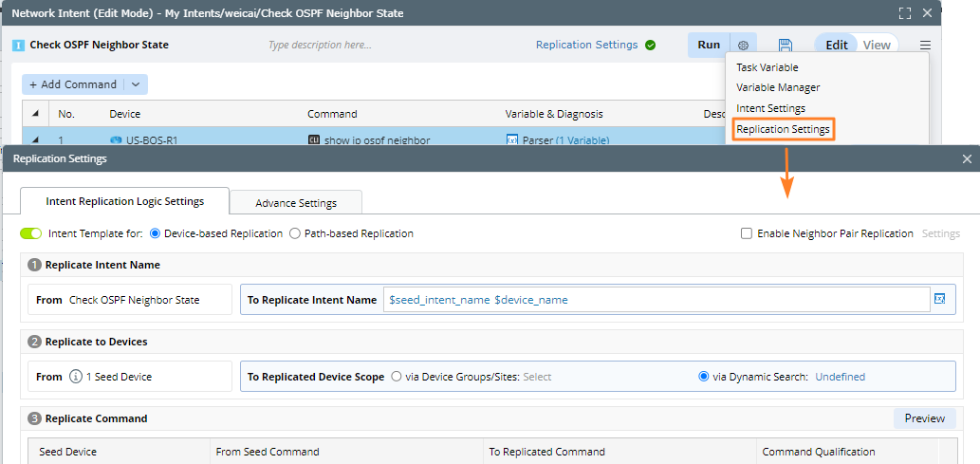Click the Parser variable icon
980x464 pixels.
click(x=512, y=140)
